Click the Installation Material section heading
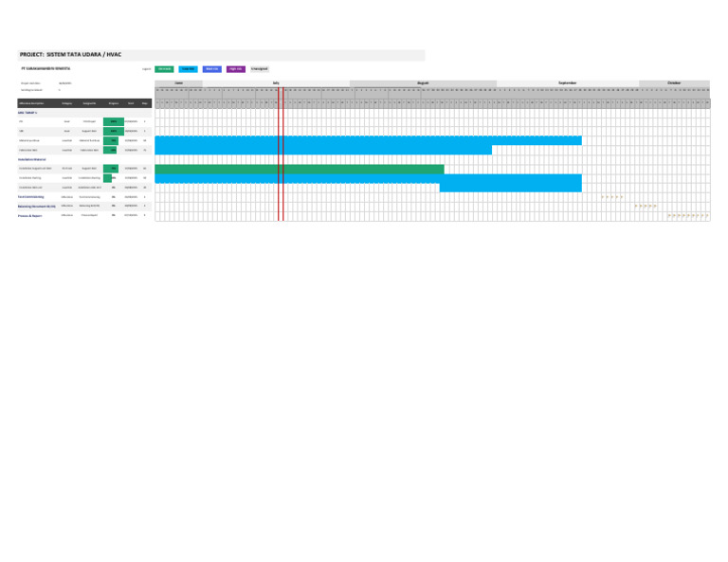The height and width of the screenshot is (562, 728). (32, 159)
